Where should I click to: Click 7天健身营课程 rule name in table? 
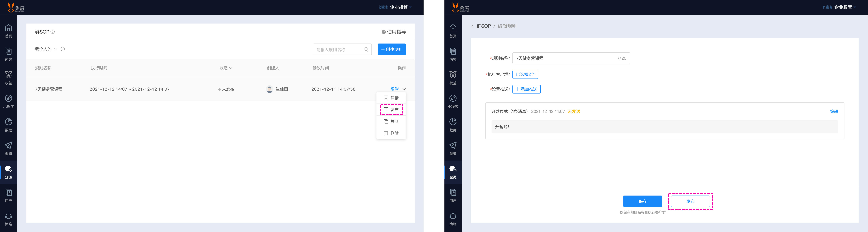(49, 89)
